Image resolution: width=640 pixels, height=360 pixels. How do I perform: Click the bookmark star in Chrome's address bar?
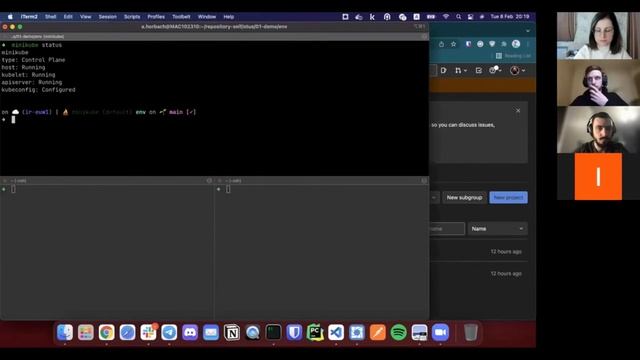[x=453, y=44]
